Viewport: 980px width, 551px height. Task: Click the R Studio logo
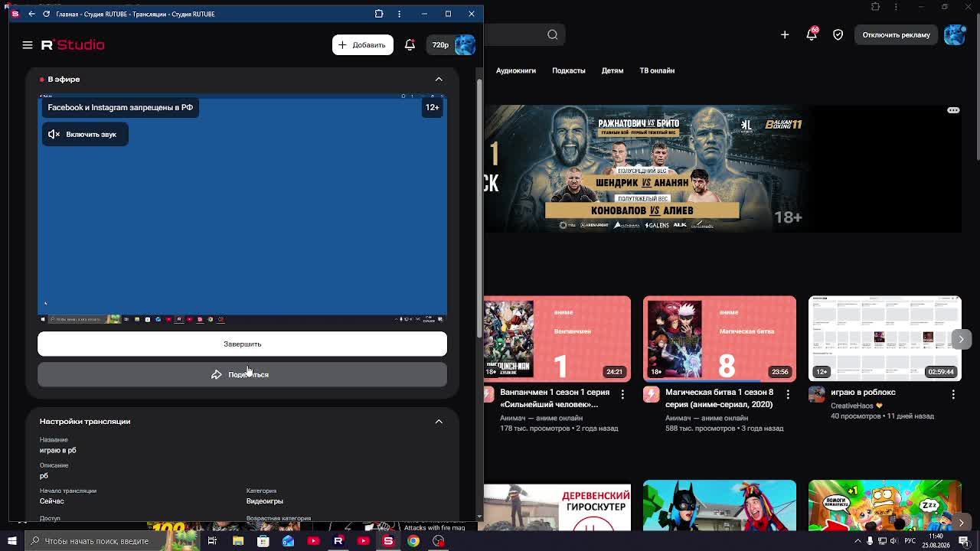[x=73, y=45]
